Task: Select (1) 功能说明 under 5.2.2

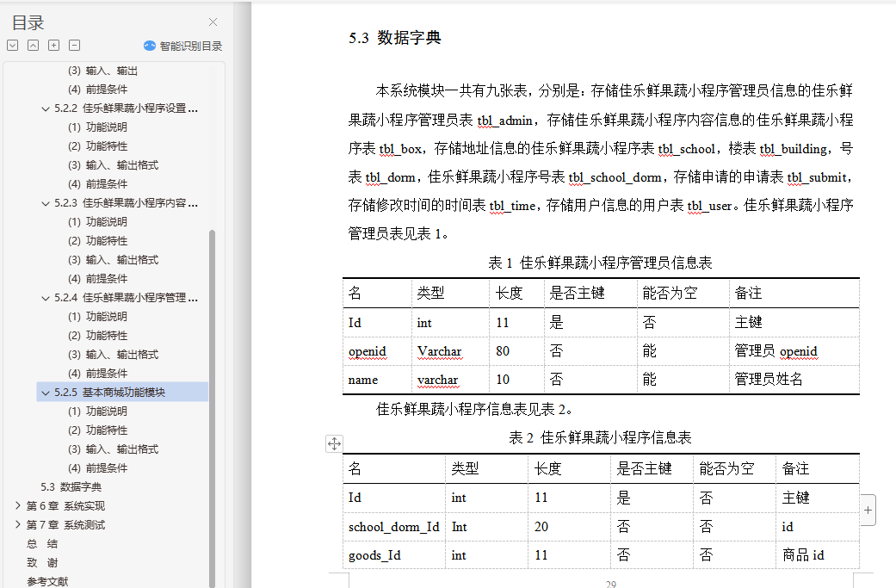Action: coord(97,127)
